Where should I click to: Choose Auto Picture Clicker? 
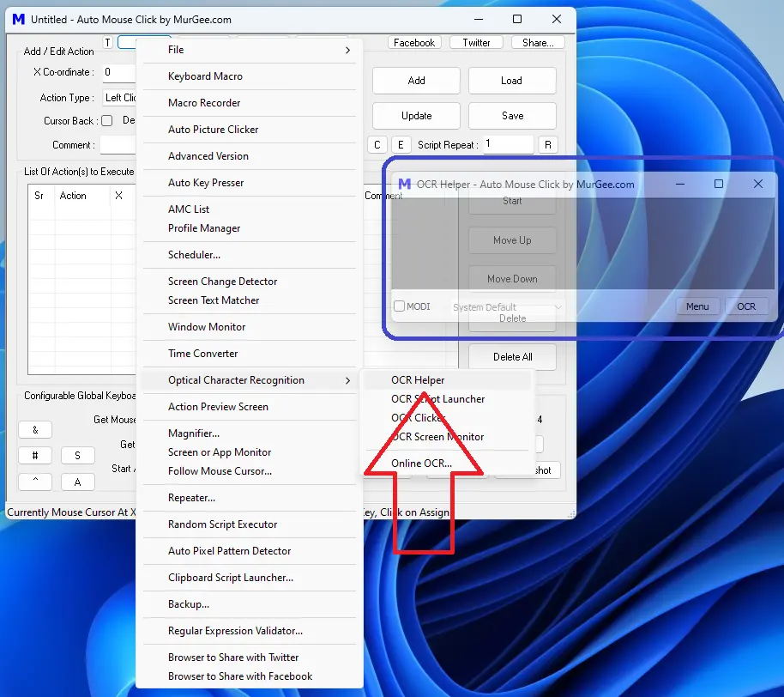(x=250, y=129)
